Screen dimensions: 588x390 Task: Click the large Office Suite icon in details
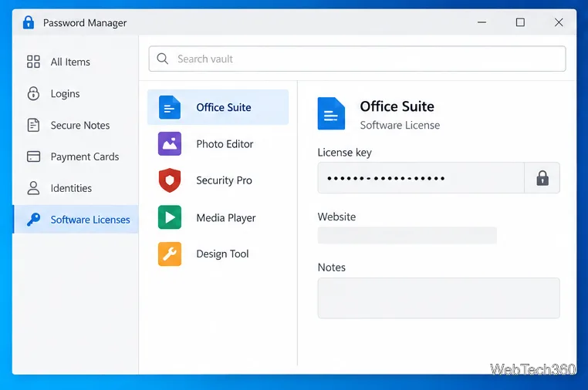click(x=331, y=113)
